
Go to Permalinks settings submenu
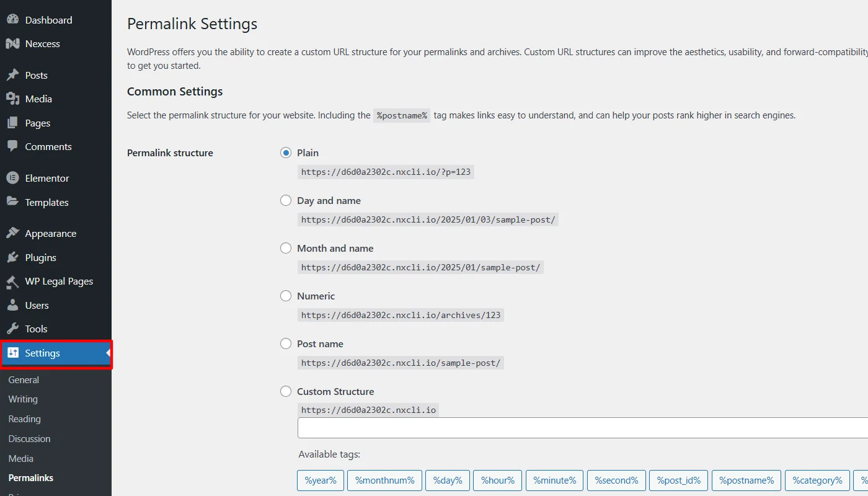click(x=31, y=478)
